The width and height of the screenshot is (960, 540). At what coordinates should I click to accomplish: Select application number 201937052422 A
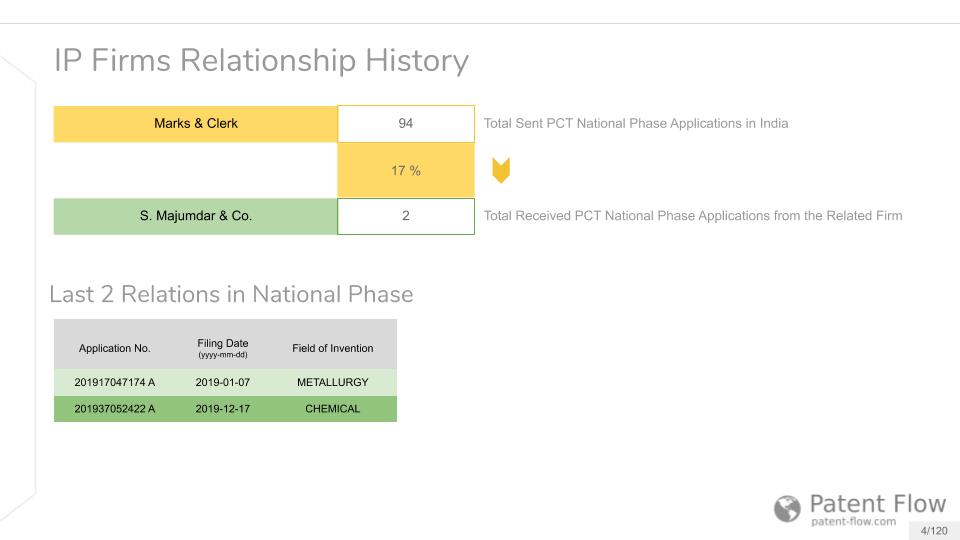click(x=114, y=409)
